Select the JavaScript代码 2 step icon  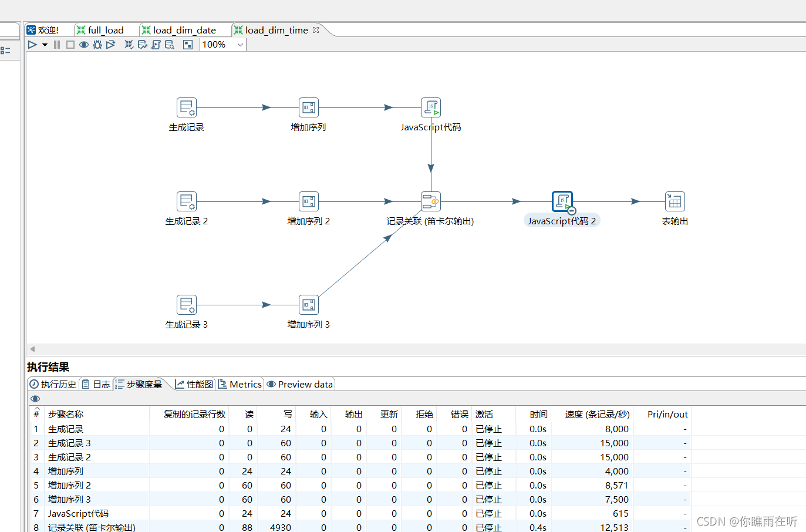tap(562, 201)
